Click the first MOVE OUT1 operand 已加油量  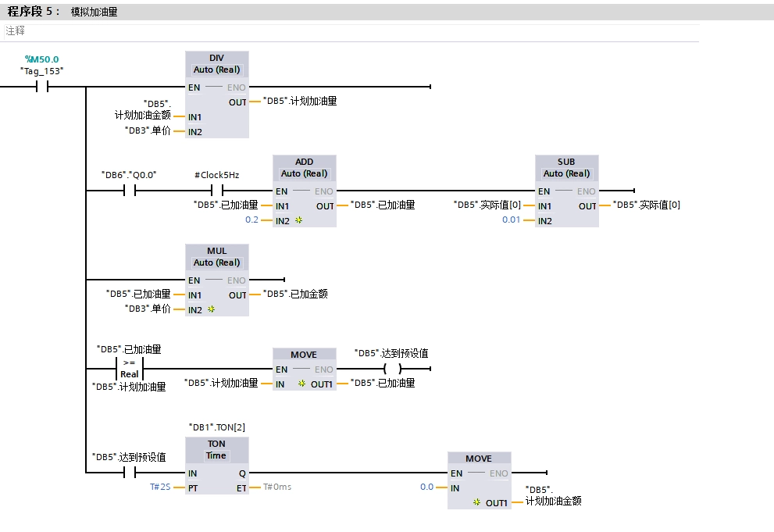383,383
